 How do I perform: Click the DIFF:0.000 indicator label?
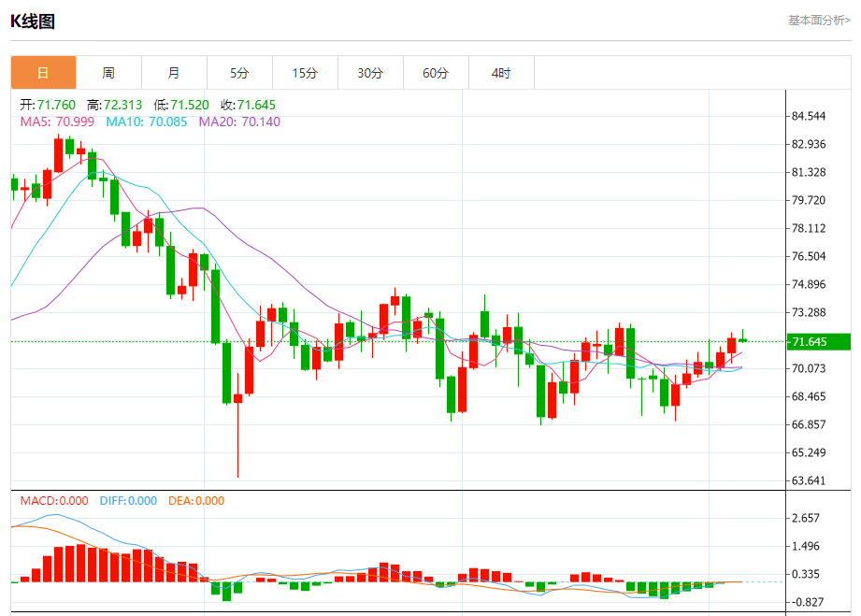pos(128,501)
